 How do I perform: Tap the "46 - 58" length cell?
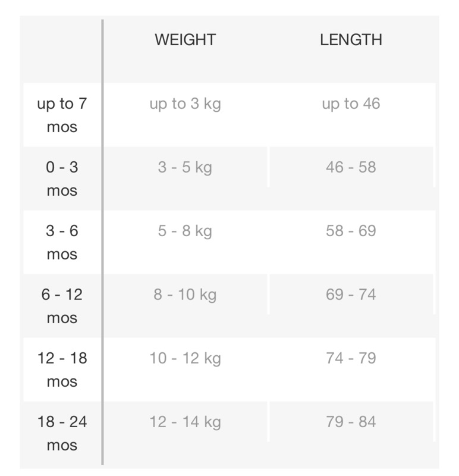(351, 167)
